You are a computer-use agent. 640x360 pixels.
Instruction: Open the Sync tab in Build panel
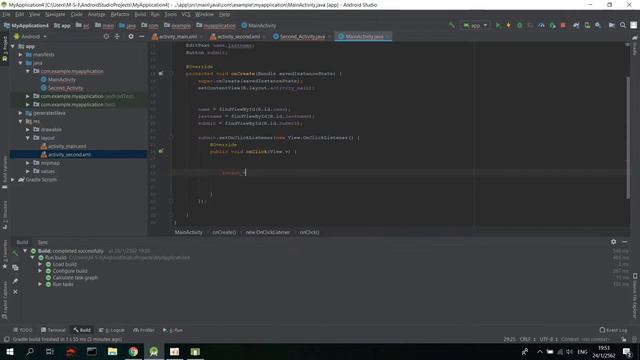coord(42,242)
